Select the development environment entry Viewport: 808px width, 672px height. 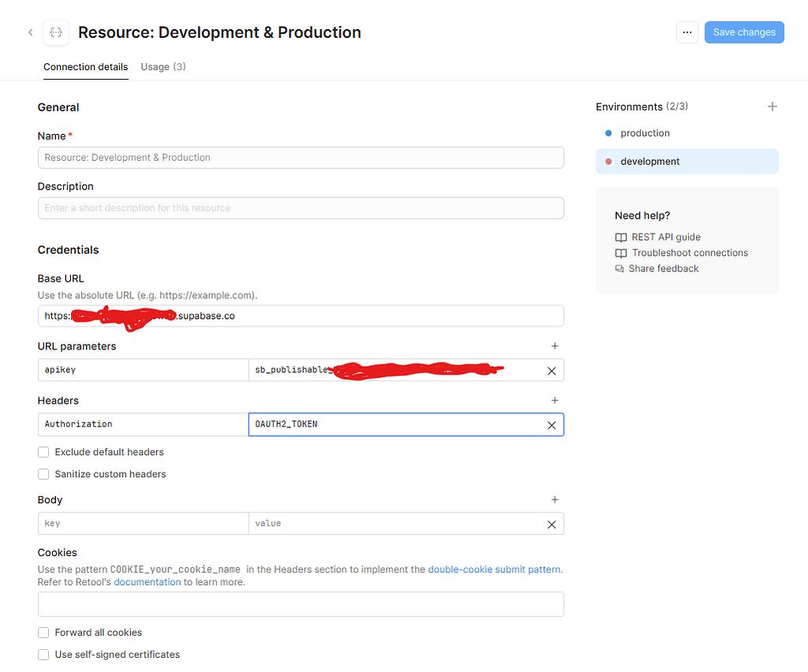650,161
